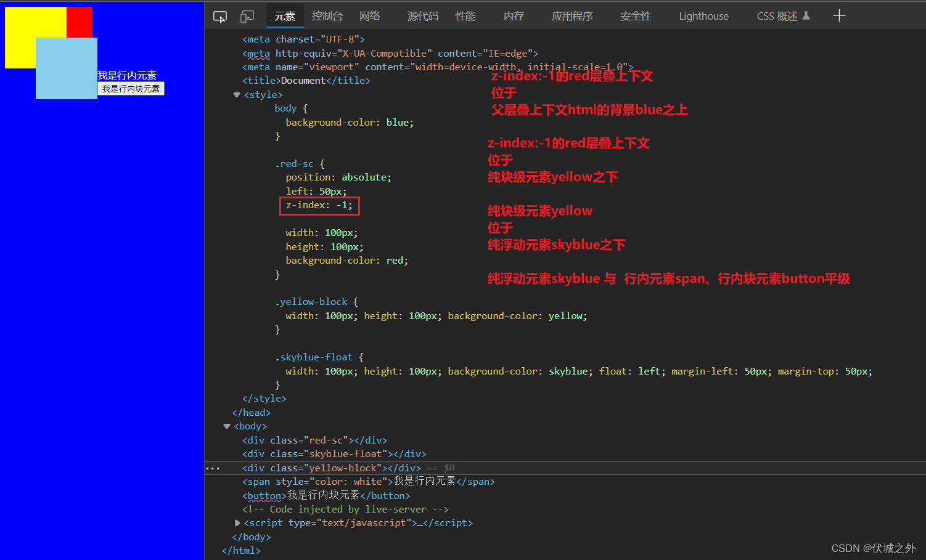The image size is (926, 560).
Task: Open the 控制台 tab
Action: pos(327,16)
